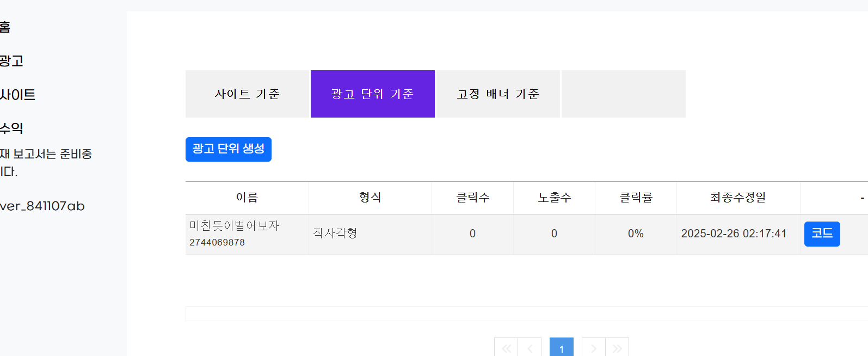868x356 pixels.
Task: Click the empty fourth tab
Action: pyautogui.click(x=624, y=94)
